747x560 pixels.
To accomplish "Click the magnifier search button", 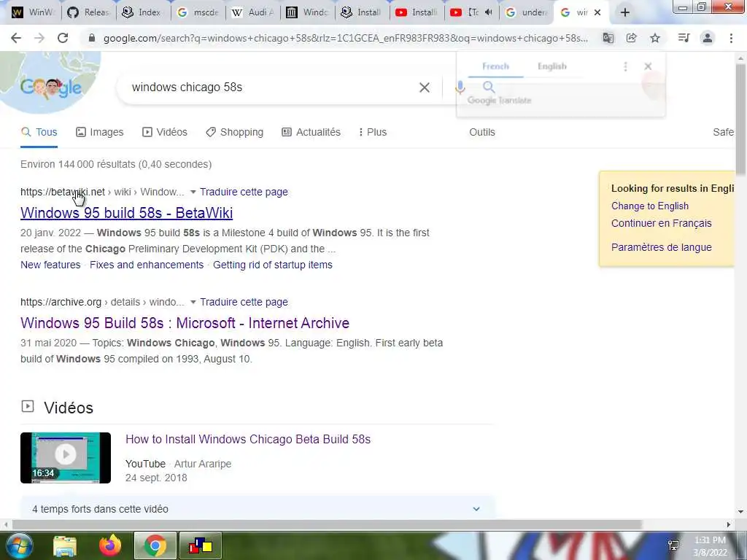I will tap(489, 87).
